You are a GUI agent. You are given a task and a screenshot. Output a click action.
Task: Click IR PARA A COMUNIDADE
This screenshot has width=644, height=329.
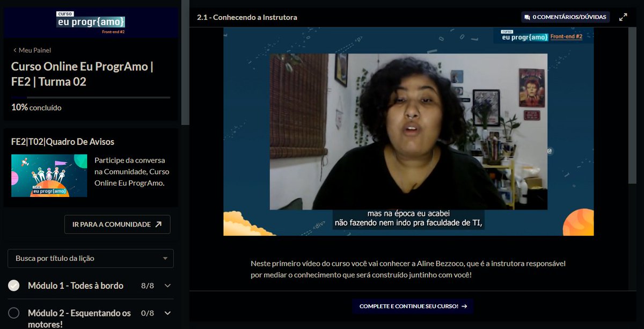(x=117, y=224)
